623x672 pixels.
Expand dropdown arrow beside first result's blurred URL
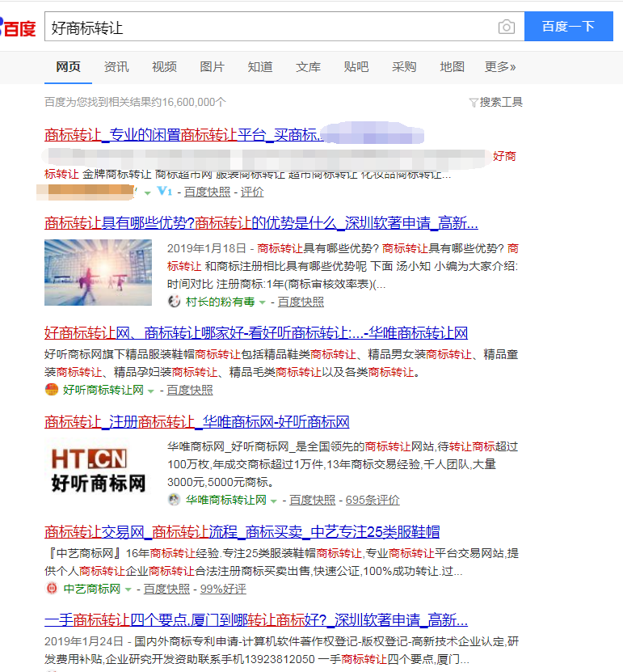(x=148, y=192)
